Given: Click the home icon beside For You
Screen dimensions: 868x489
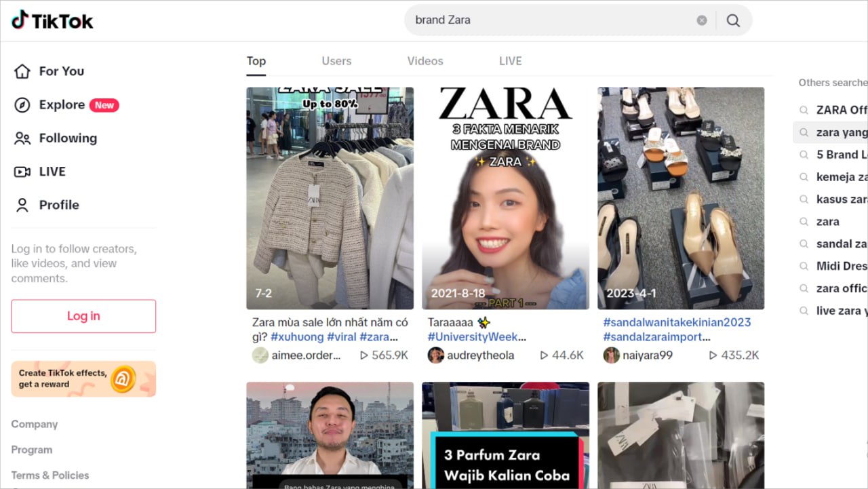Looking at the screenshot, I should pyautogui.click(x=22, y=71).
